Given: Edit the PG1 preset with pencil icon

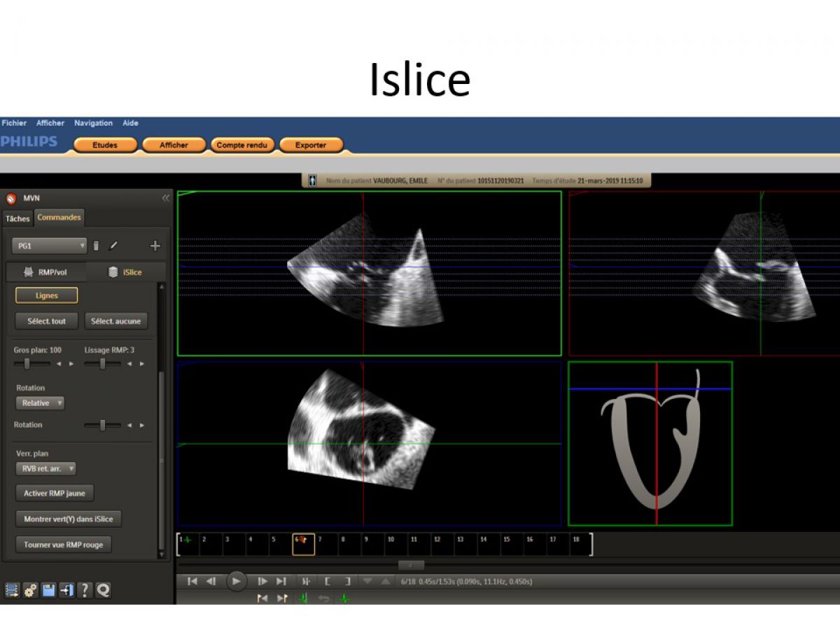Looking at the screenshot, I should pyautogui.click(x=113, y=246).
